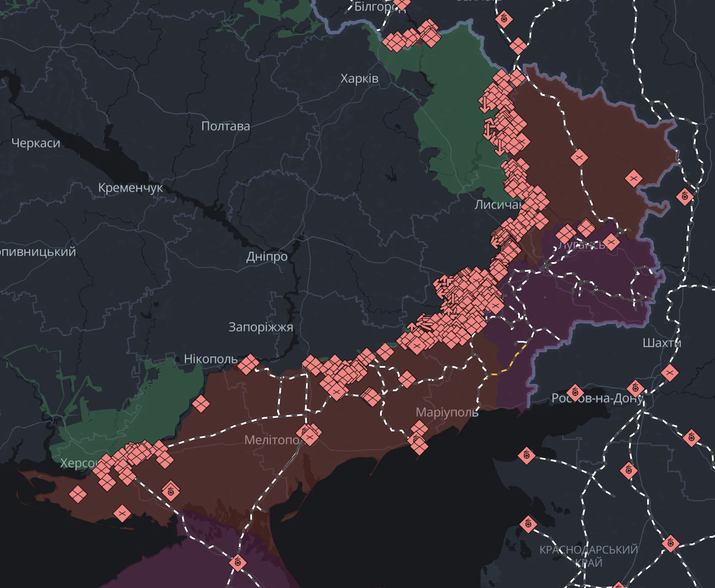Select wheel marker just northwest of Краснодарський край label
Viewport: 715px width, 588px height.
pos(528,524)
